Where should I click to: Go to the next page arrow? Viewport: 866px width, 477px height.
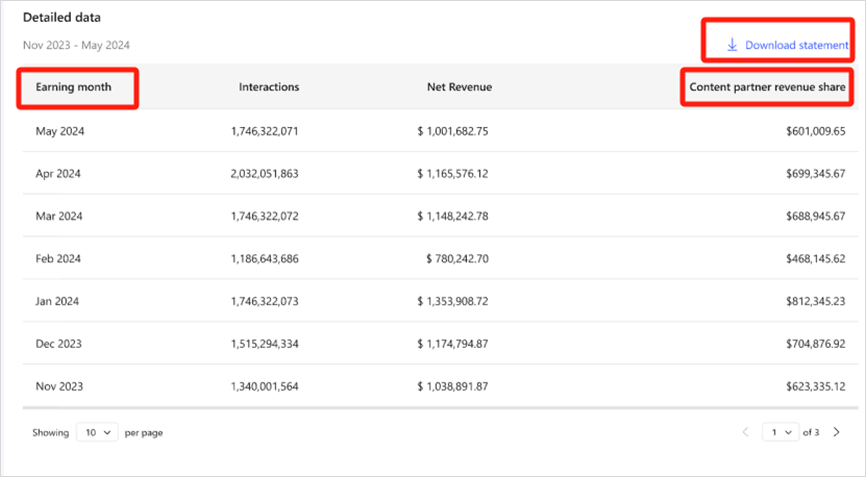point(836,432)
